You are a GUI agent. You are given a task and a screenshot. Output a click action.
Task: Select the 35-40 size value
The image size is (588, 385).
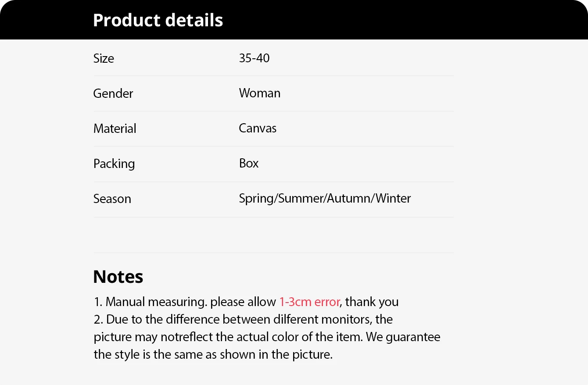pyautogui.click(x=254, y=58)
